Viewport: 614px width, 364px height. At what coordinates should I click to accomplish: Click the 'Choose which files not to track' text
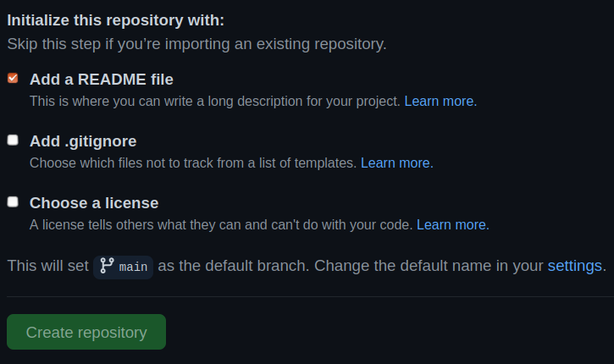tap(193, 163)
